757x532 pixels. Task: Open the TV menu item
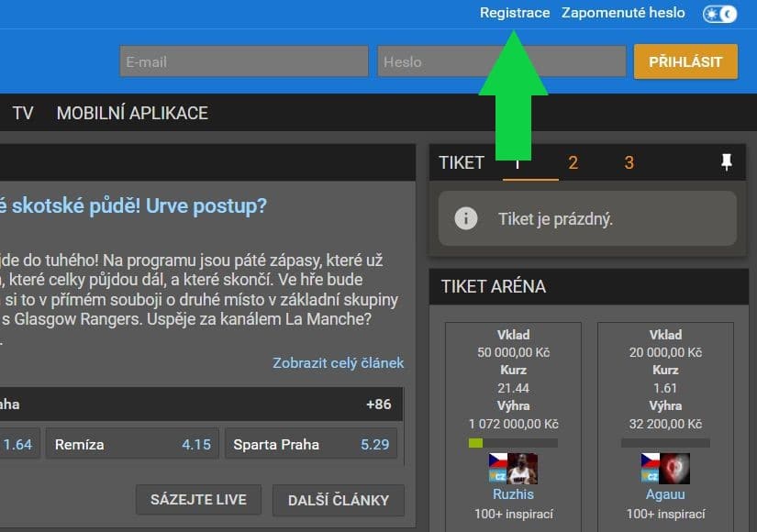(x=23, y=114)
